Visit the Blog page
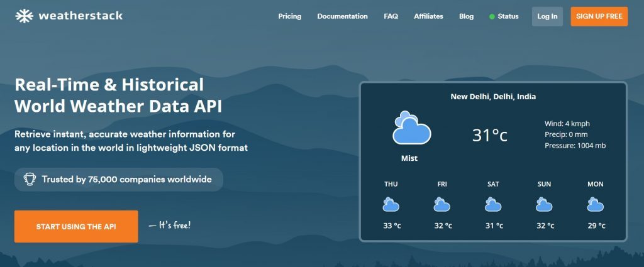The height and width of the screenshot is (267, 644). click(466, 16)
